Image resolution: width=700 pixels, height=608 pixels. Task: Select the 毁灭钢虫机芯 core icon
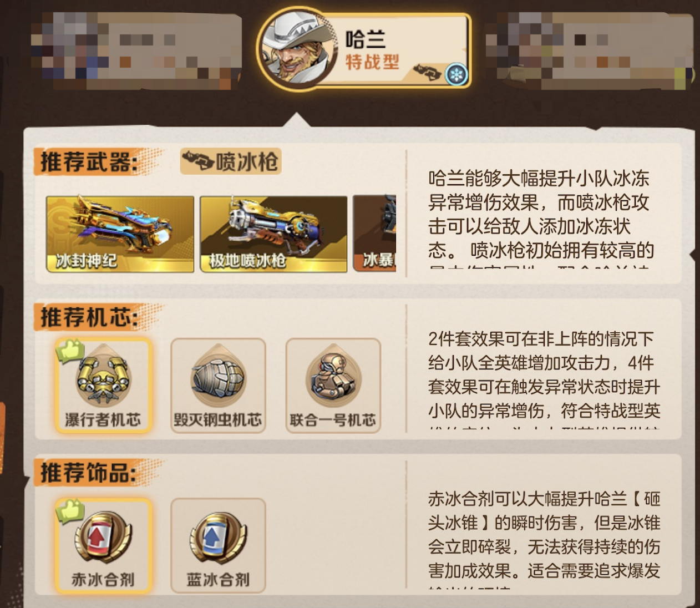pos(218,385)
